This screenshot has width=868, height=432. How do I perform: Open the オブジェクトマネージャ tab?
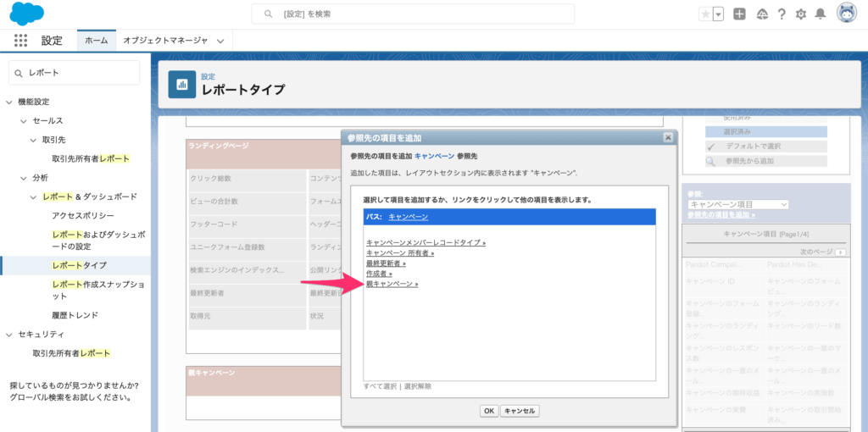point(165,41)
